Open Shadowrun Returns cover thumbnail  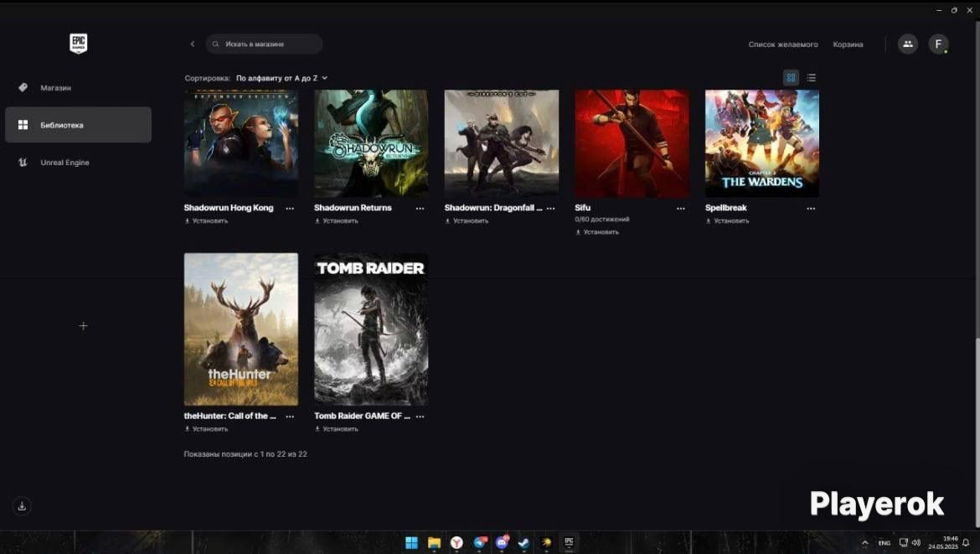371,143
